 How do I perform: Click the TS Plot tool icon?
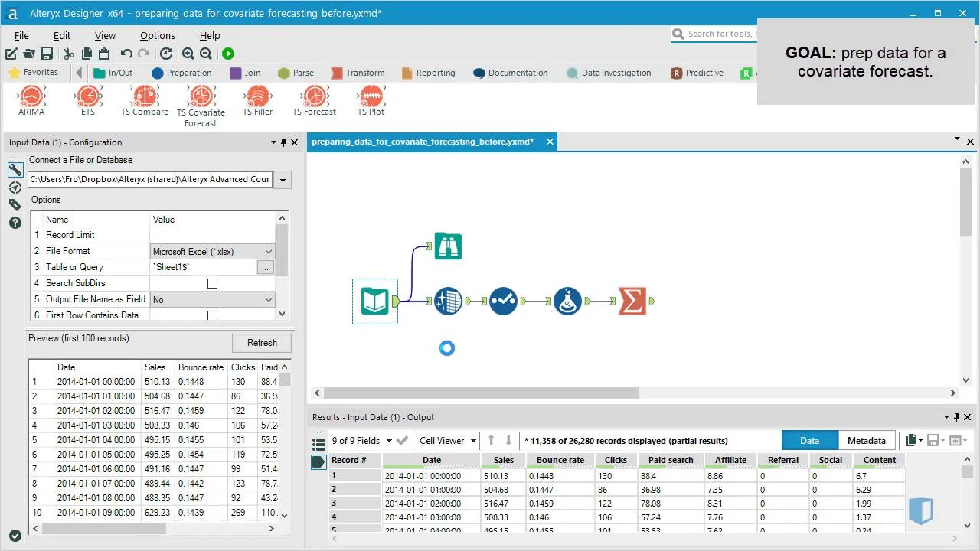tap(371, 96)
